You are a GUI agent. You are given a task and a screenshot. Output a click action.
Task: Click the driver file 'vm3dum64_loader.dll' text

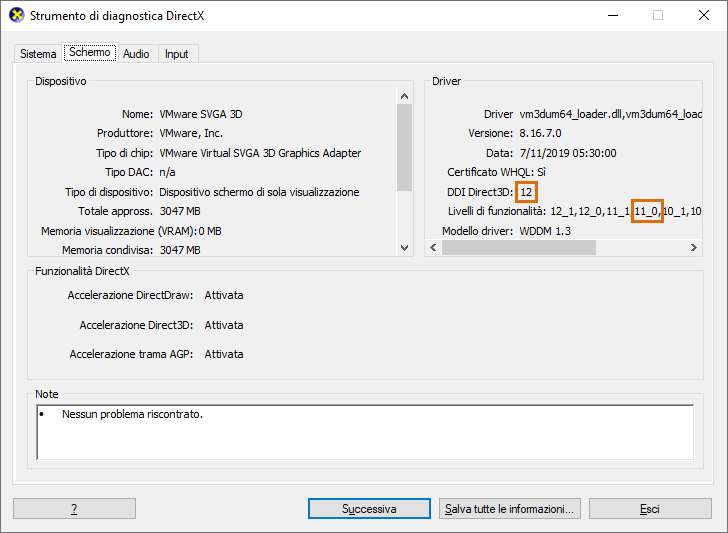(571, 114)
